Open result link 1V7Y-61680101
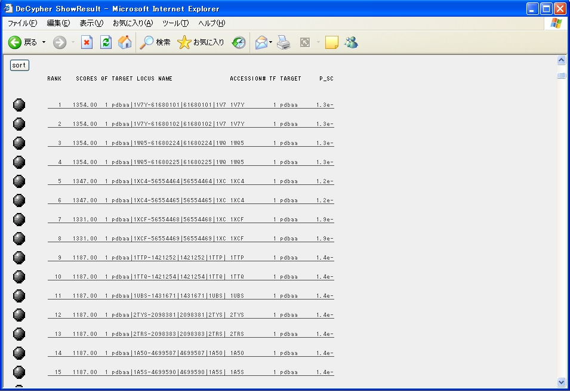 point(190,105)
